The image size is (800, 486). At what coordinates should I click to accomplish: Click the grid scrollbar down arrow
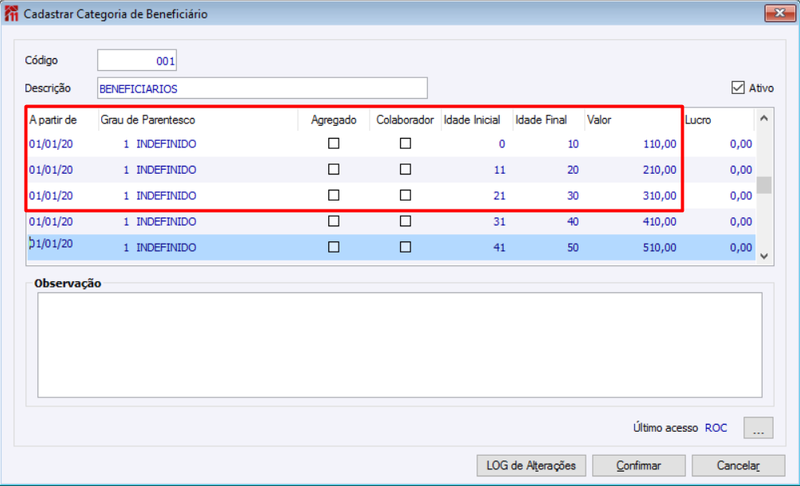coord(764,256)
